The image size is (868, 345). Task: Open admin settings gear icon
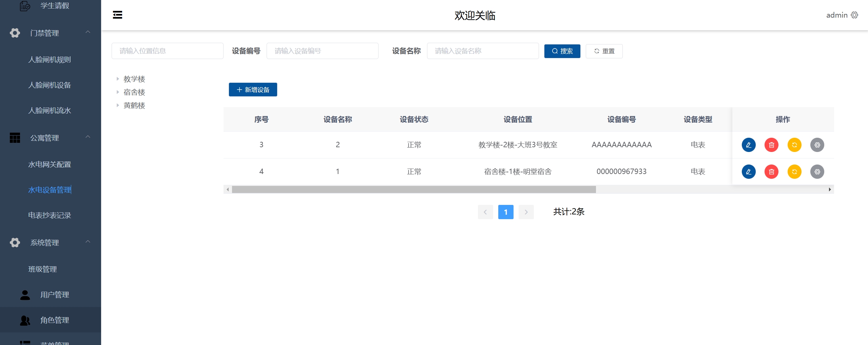(x=854, y=15)
